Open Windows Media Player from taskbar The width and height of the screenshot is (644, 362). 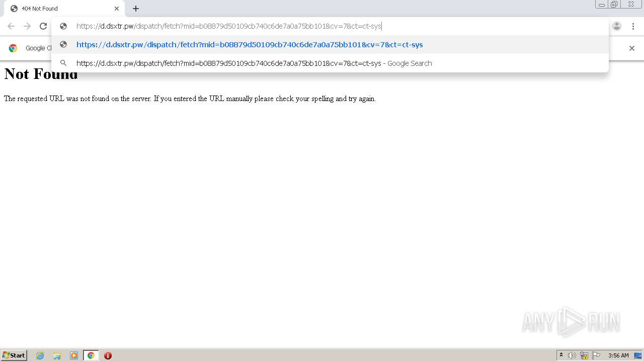pos(74,355)
